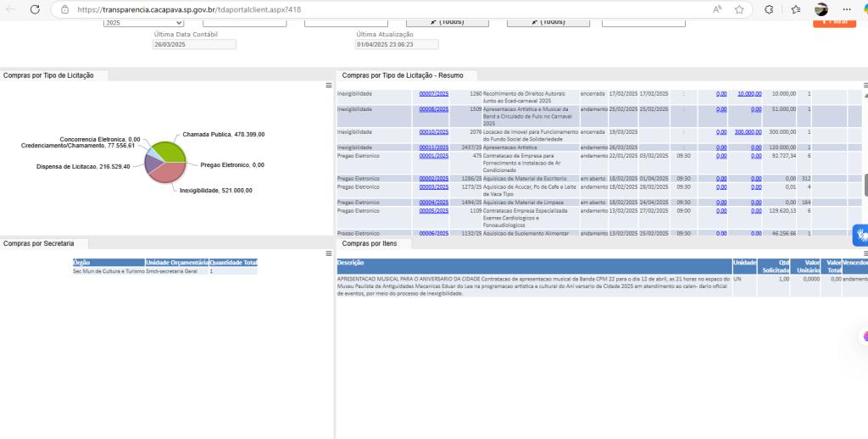The height and width of the screenshot is (439, 868).
Task: Open the browser extensions icon
Action: pyautogui.click(x=768, y=9)
